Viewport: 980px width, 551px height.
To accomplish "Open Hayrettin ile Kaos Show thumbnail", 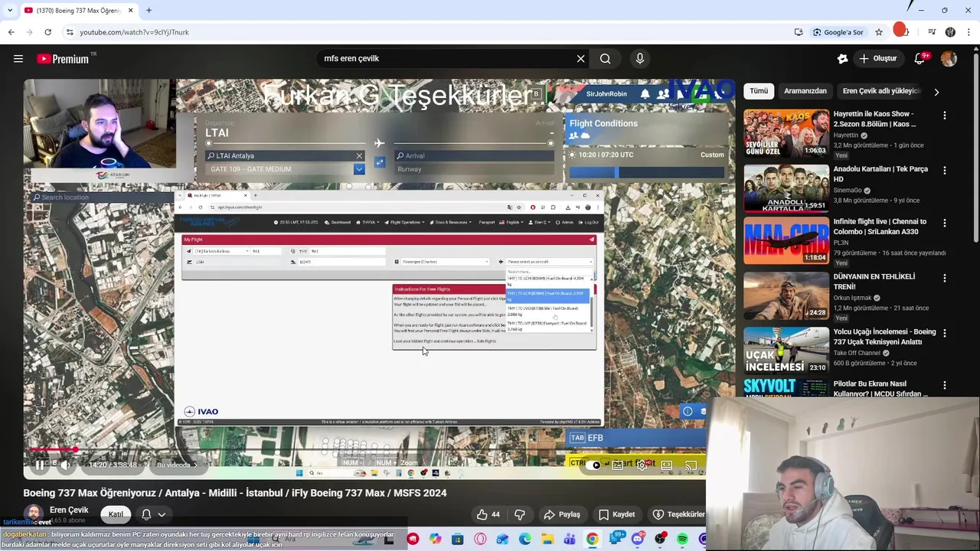I will tap(786, 132).
